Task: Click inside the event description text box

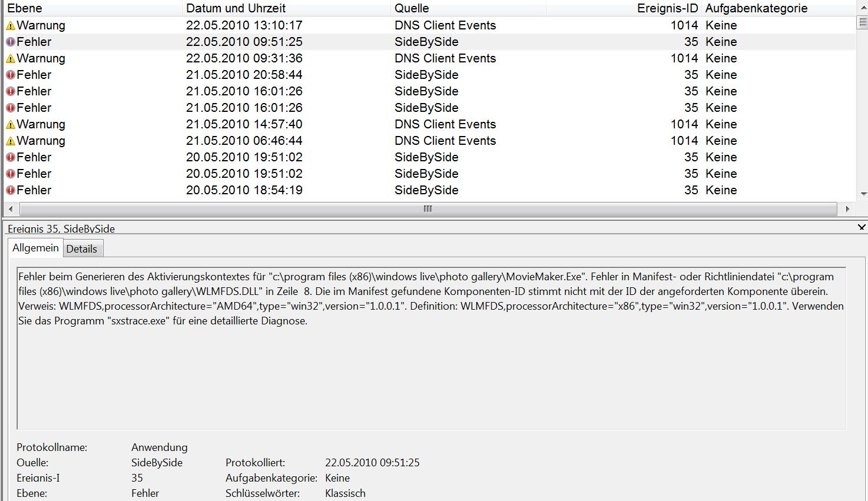Action: point(431,349)
